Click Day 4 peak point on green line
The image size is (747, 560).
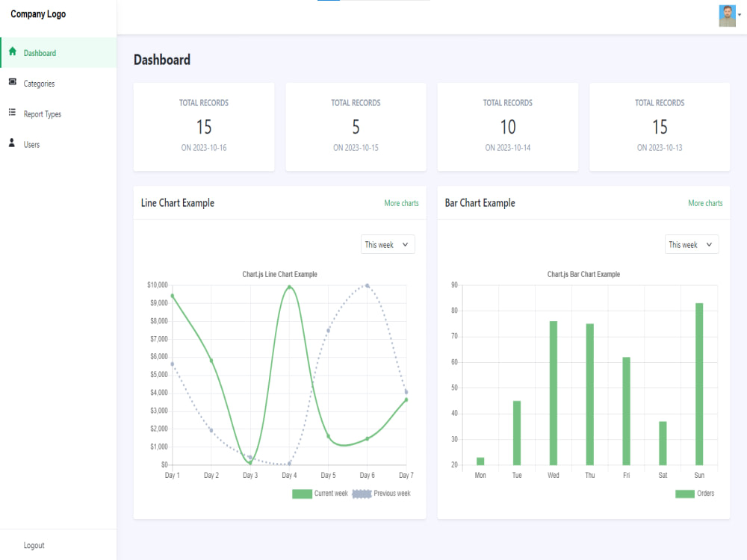[289, 287]
